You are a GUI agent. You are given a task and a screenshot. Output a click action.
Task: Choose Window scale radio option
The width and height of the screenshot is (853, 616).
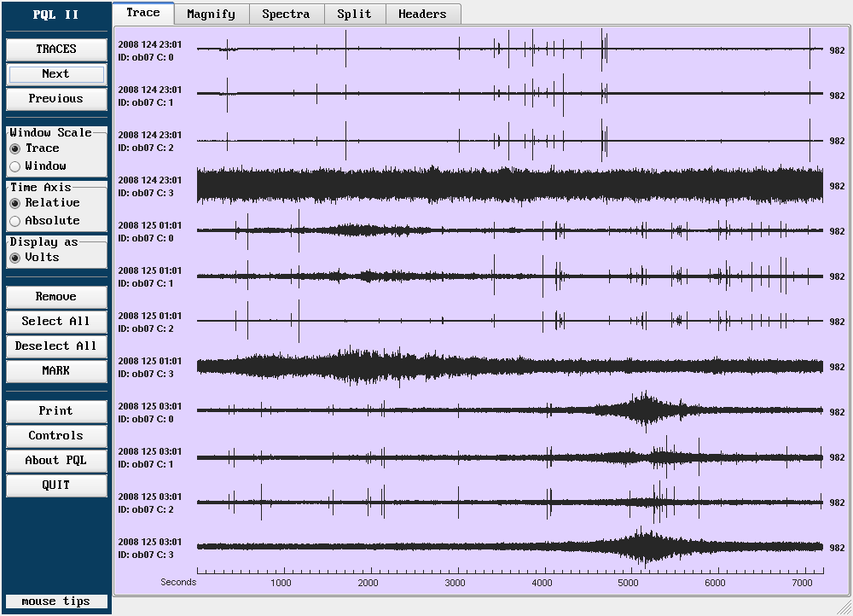pyautogui.click(x=15, y=166)
